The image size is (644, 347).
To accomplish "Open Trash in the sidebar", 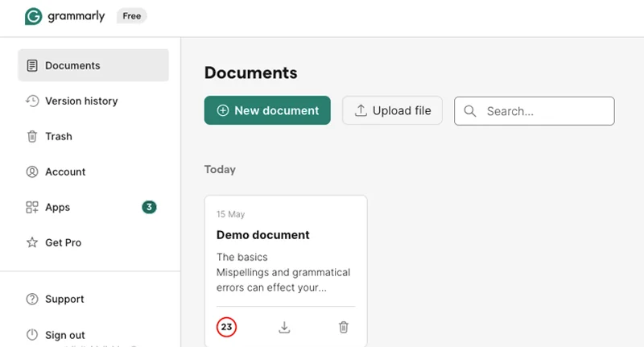I will [x=93, y=136].
